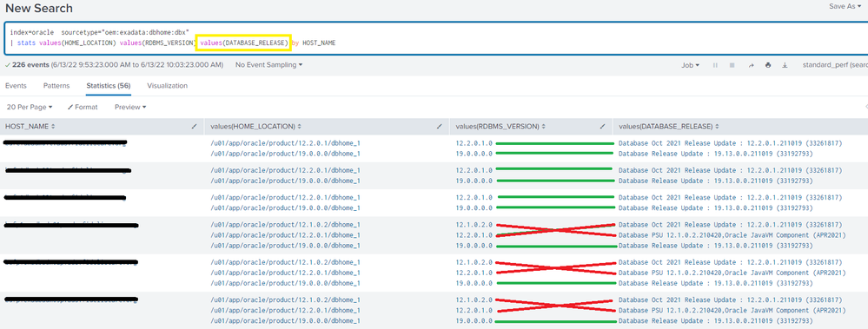868x329 pixels.
Task: Open the standard_perf search mode selector
Action: click(x=835, y=65)
